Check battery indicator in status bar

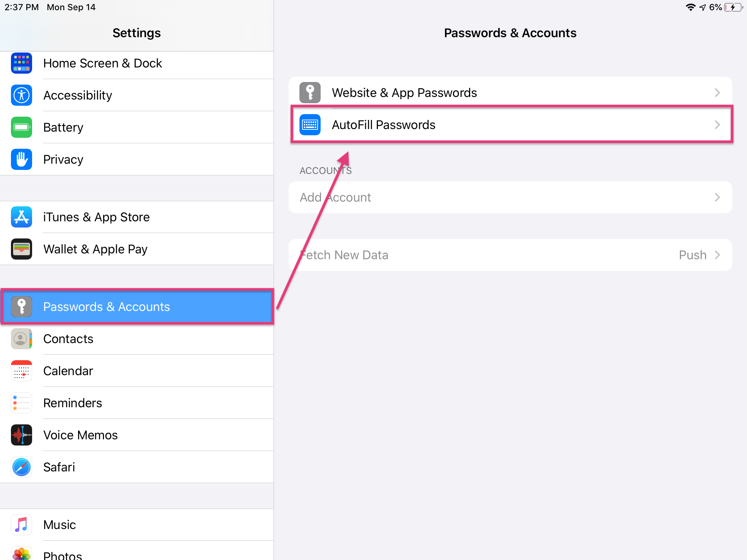click(734, 7)
